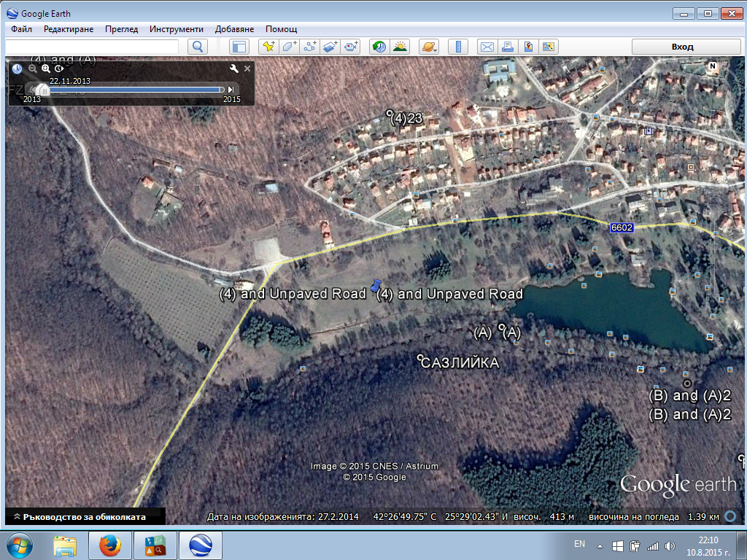Click the time slider thumb handle
Viewport: 747px width, 560px height.
(42, 90)
